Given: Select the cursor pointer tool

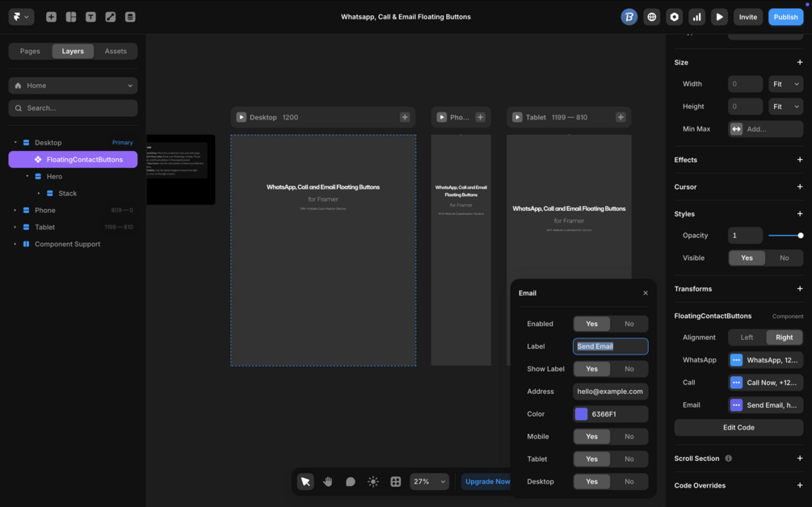Looking at the screenshot, I should 305,482.
